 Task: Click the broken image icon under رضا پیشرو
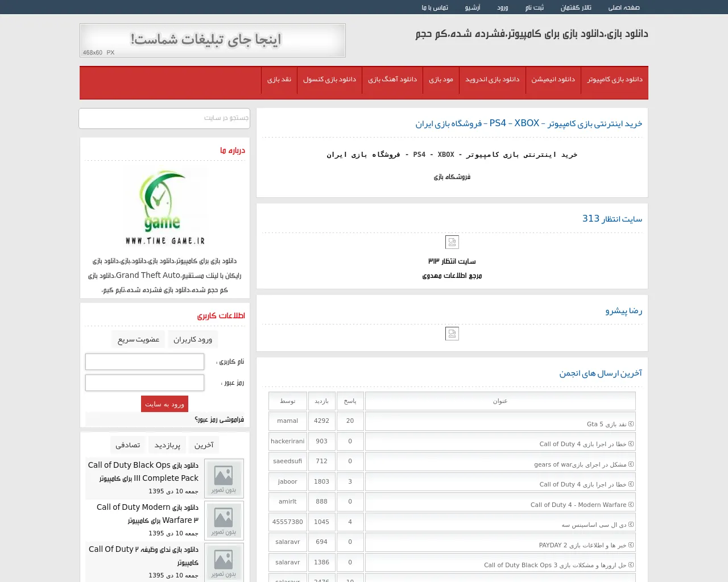point(452,334)
